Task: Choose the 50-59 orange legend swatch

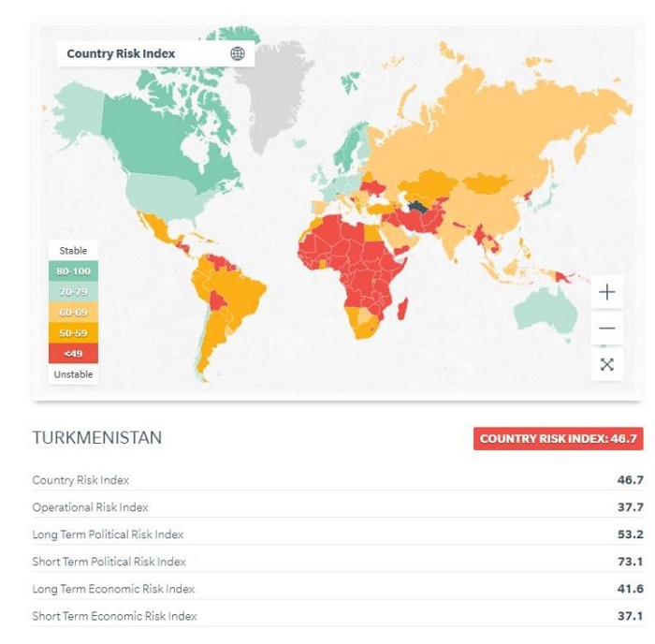Action: coord(73,332)
